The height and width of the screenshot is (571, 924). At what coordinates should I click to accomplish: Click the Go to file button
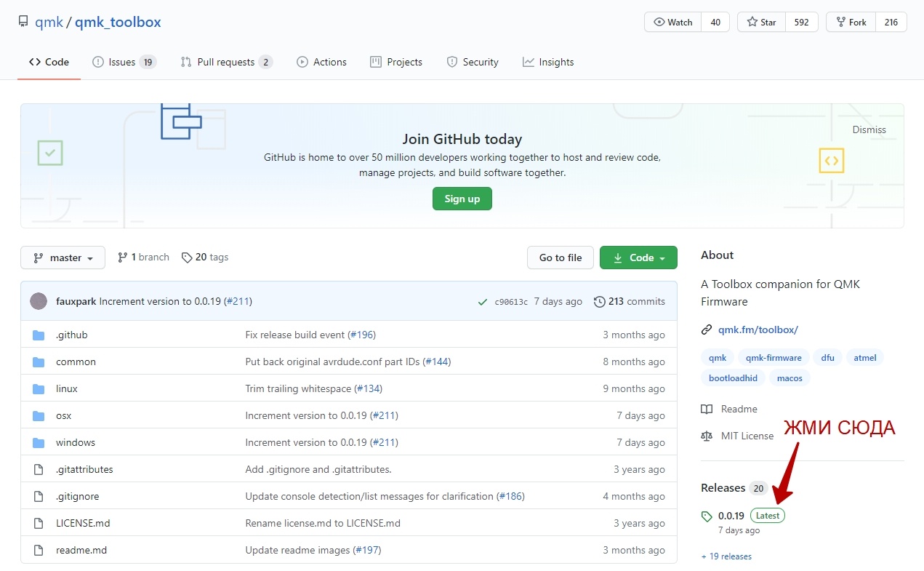tap(561, 257)
